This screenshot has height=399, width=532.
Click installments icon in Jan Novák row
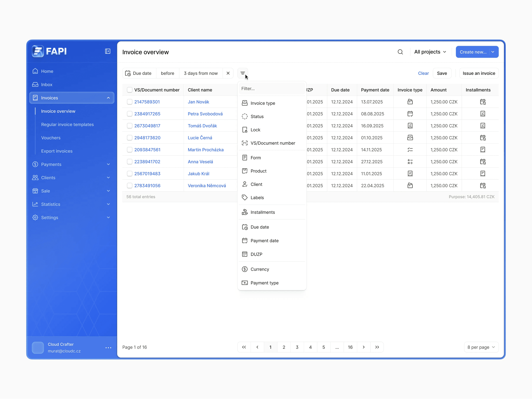coord(483,102)
